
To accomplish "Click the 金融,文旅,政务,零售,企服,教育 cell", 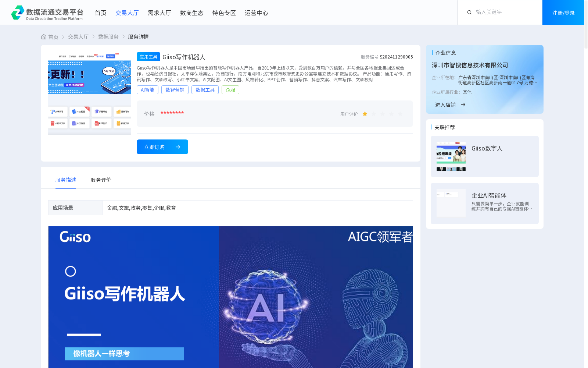I will (x=258, y=208).
